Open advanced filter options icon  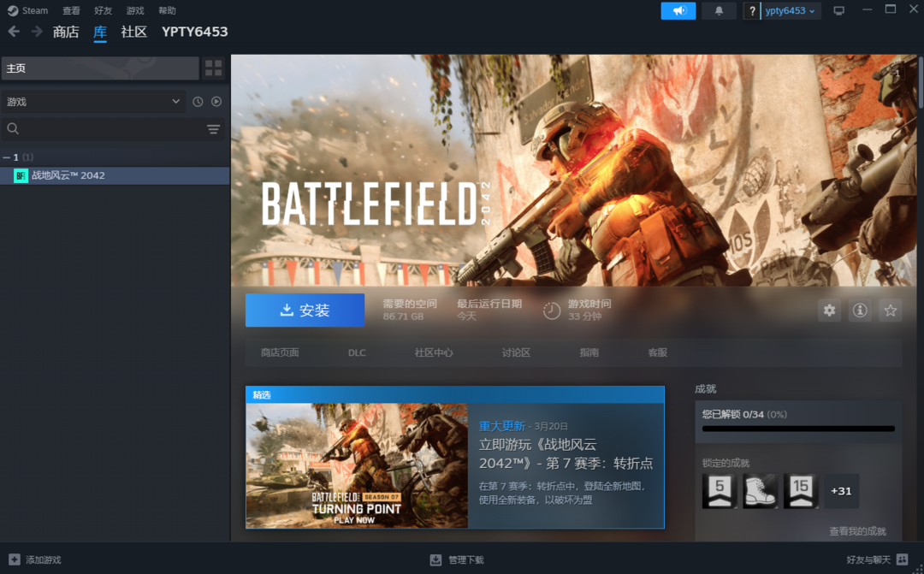click(213, 129)
